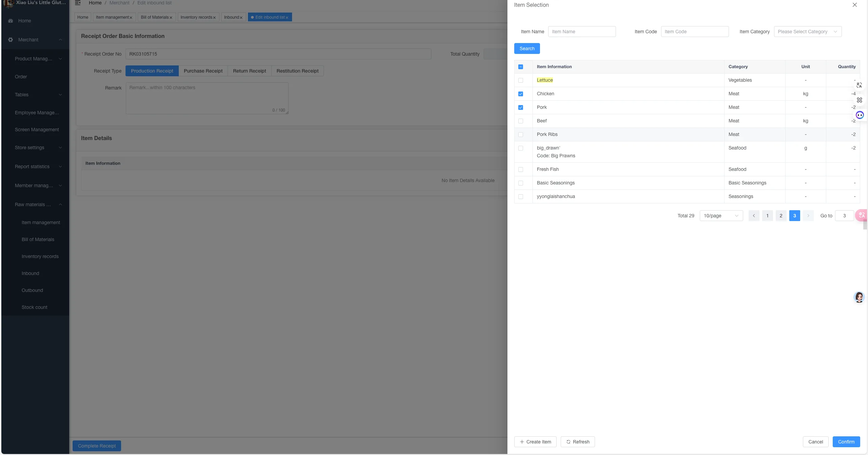The width and height of the screenshot is (868, 455).
Task: Open the Item Category dropdown
Action: click(808, 32)
